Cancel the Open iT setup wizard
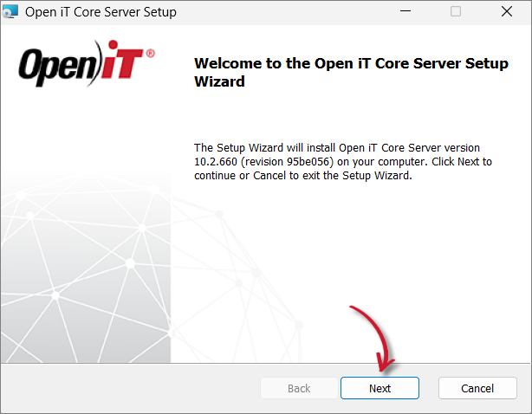 click(x=477, y=388)
